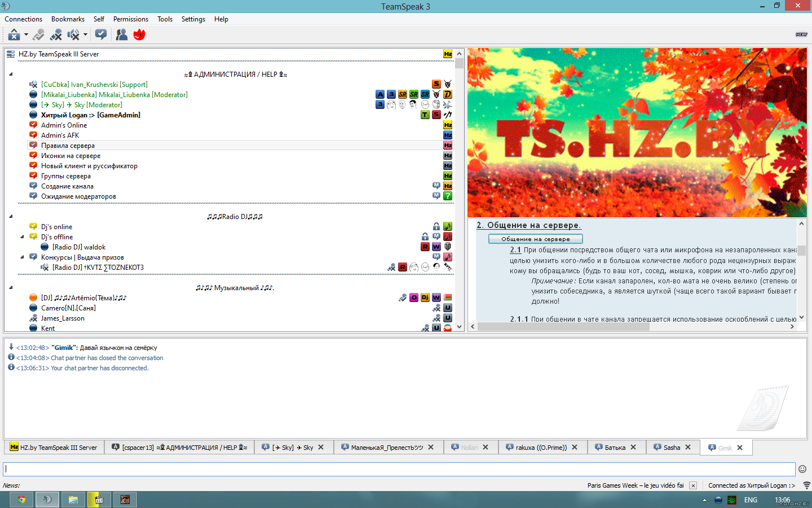Viewport: 812px width, 508px height.
Task: Click the info panel horizontal scrollbar thumb
Action: 564,326
